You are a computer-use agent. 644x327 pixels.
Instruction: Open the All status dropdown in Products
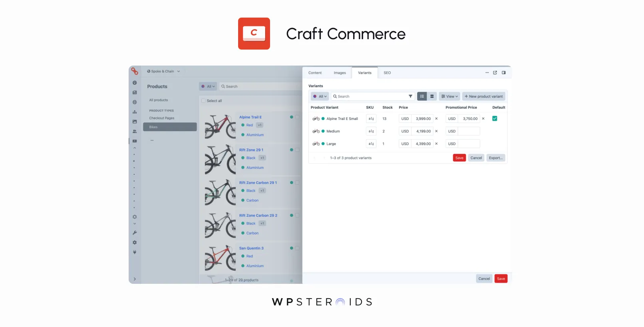click(208, 86)
